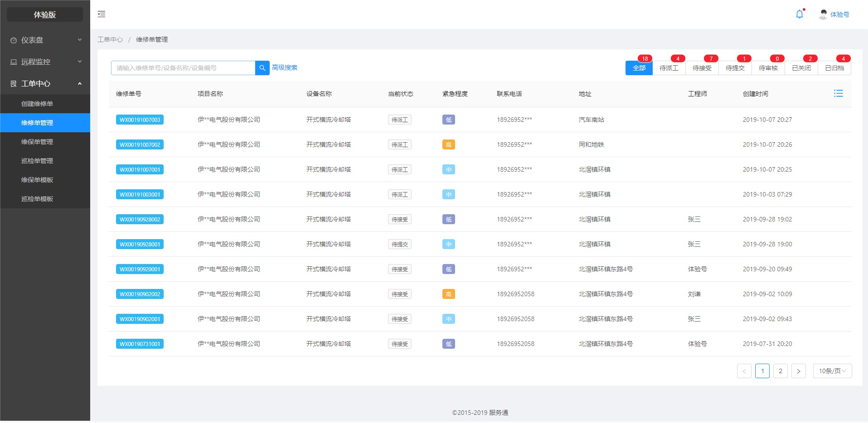The width and height of the screenshot is (868, 423).
Task: Open work order WX00190928002
Action: click(140, 219)
